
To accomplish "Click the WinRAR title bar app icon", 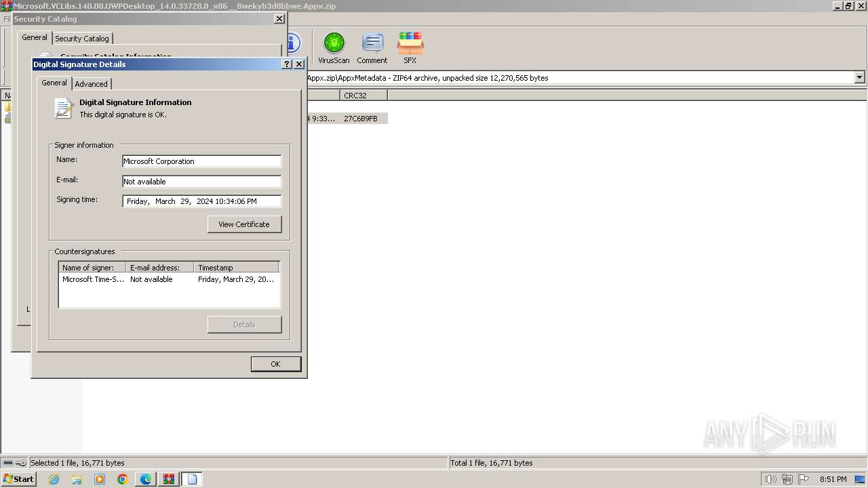I will pos(6,6).
